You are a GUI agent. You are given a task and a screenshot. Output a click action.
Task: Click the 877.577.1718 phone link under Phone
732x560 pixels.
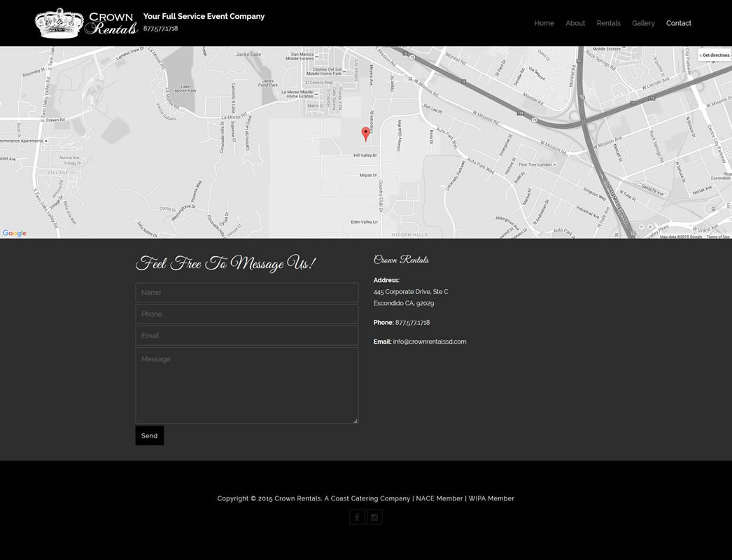pos(412,323)
